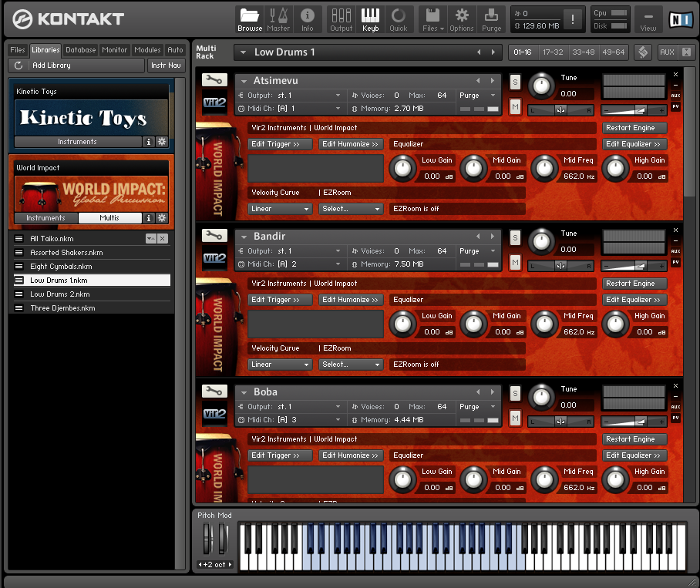
Task: Click the Kontakt logo
Action: click(67, 19)
